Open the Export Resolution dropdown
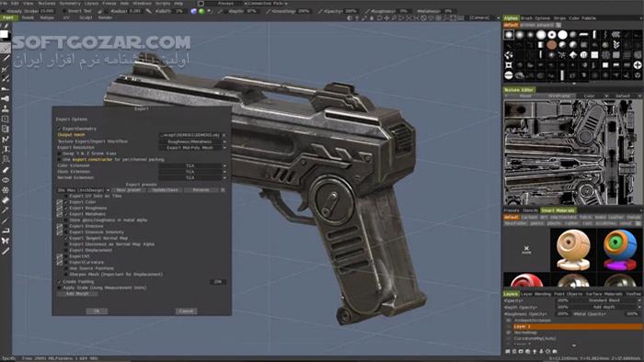The width and height of the screenshot is (644, 362). pos(192,148)
